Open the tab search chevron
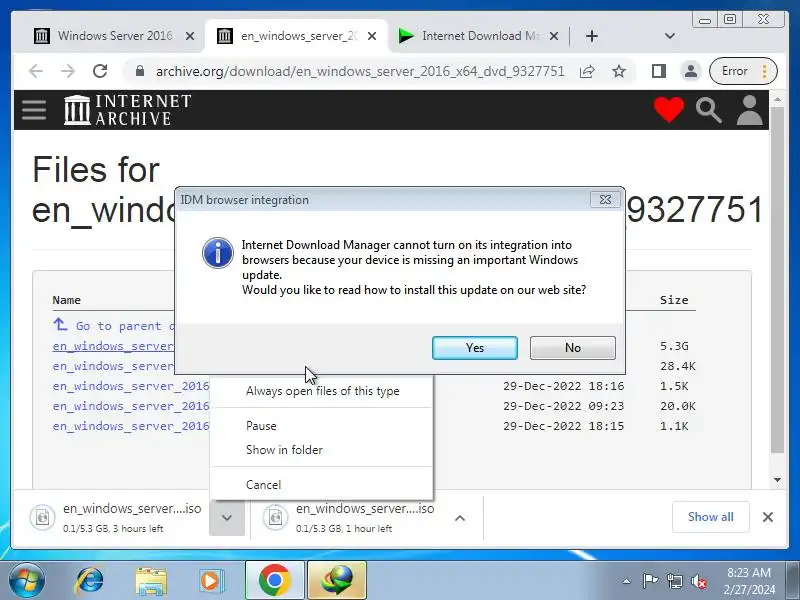 pos(670,36)
